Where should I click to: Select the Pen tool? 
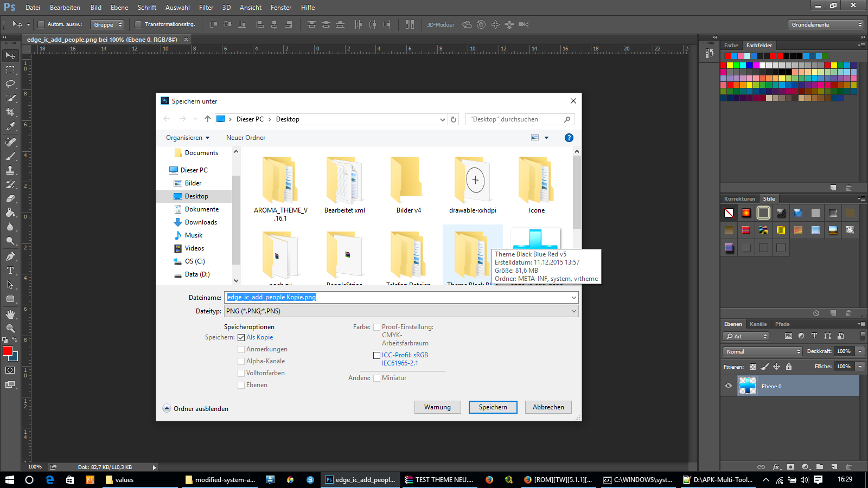point(10,256)
